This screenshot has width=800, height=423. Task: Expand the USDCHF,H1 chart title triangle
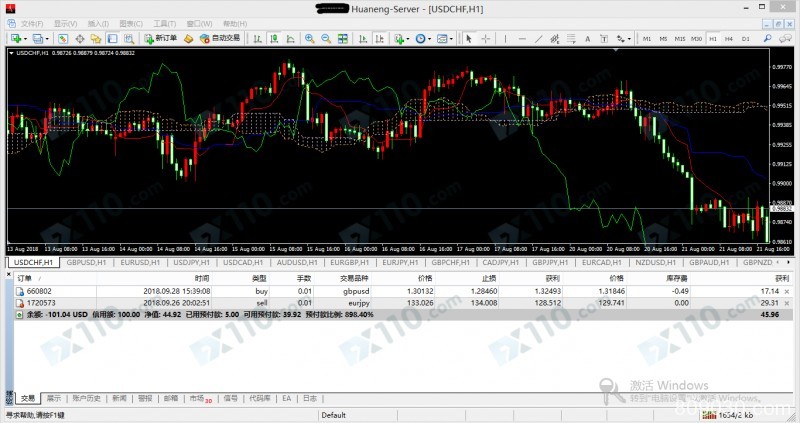click(11, 53)
